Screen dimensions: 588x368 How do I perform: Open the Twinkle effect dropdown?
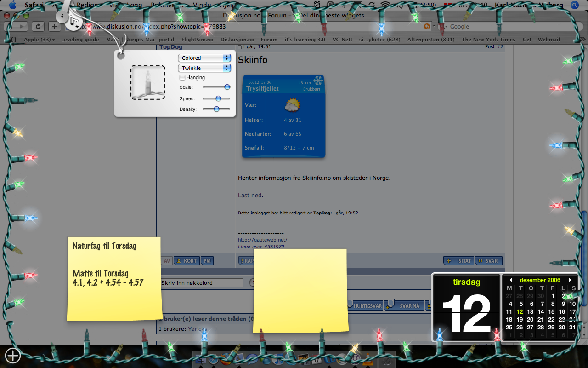coord(204,68)
